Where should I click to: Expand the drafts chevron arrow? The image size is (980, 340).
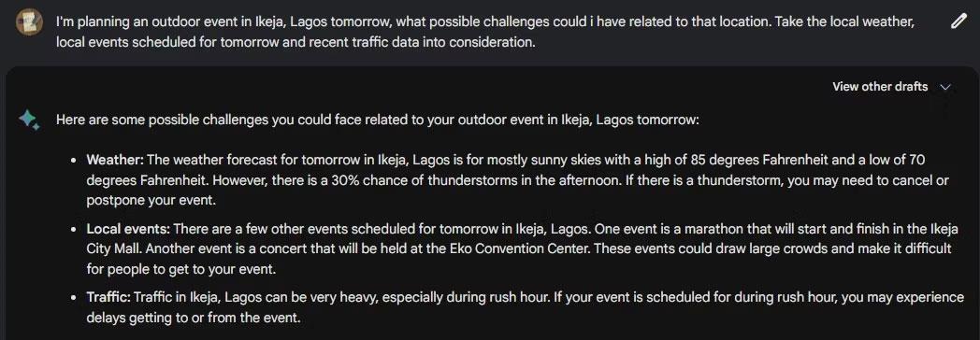pos(945,88)
